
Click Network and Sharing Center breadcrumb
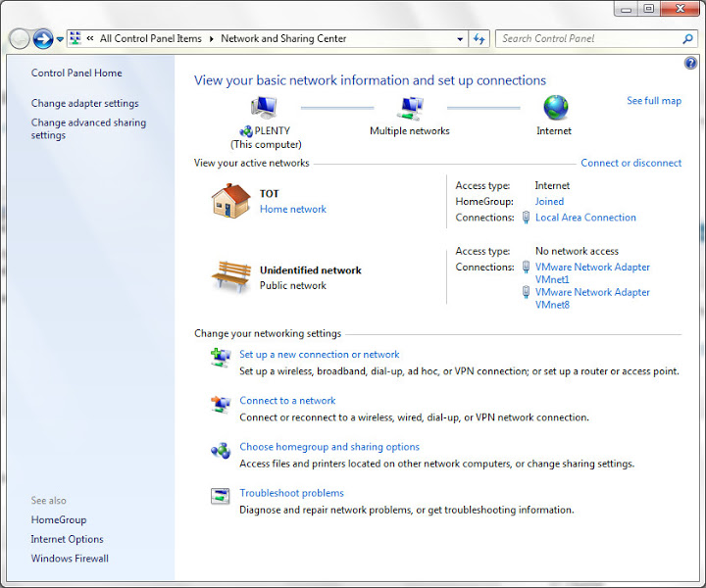(283, 38)
